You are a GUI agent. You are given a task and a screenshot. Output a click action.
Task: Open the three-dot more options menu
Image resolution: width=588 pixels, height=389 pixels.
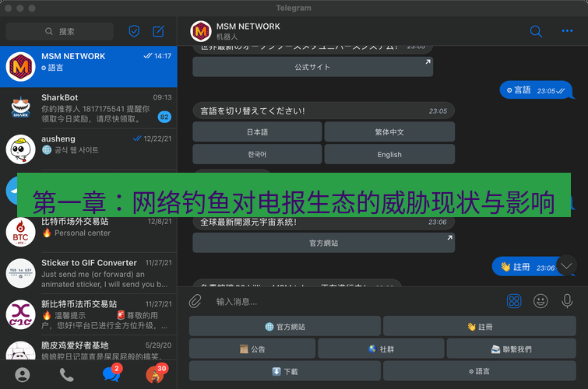pos(567,30)
